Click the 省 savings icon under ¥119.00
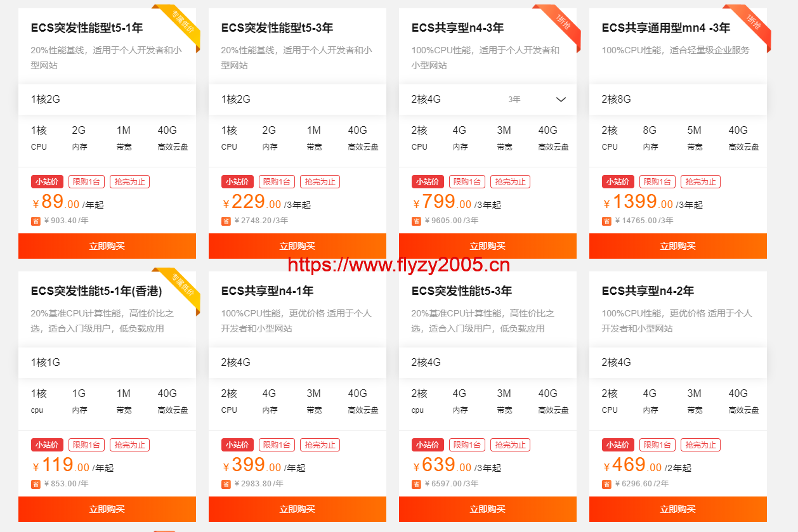798x532 pixels. click(x=36, y=484)
